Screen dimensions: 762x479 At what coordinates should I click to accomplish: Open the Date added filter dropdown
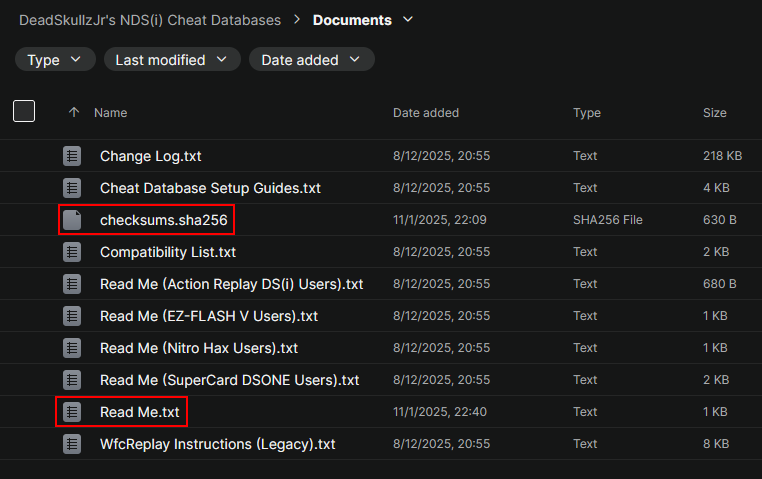tap(312, 60)
